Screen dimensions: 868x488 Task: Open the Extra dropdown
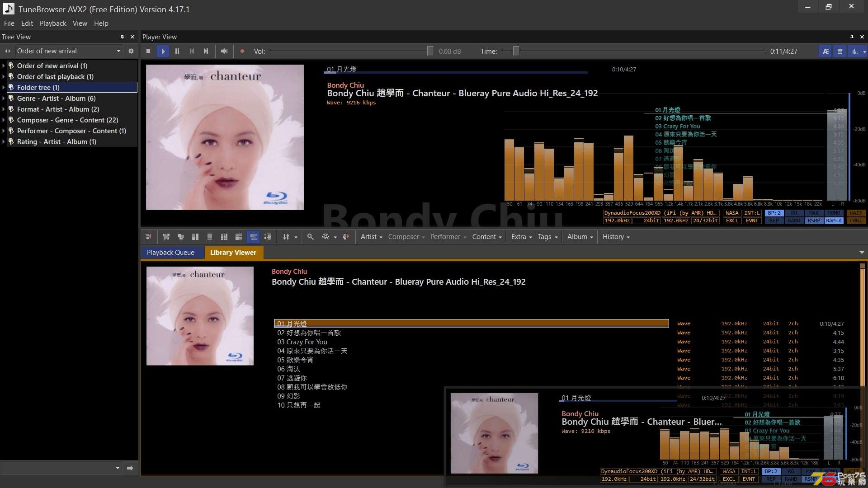click(521, 237)
